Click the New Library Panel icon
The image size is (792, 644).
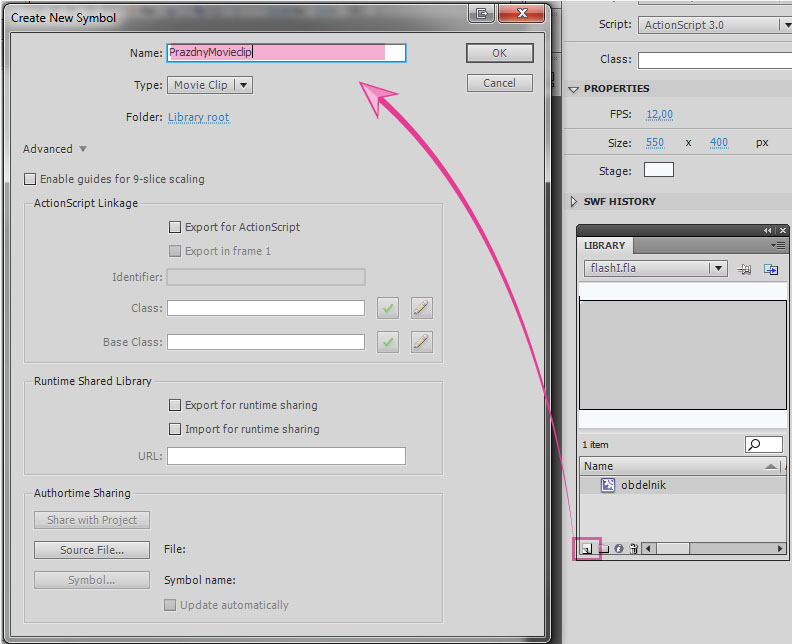[x=771, y=269]
